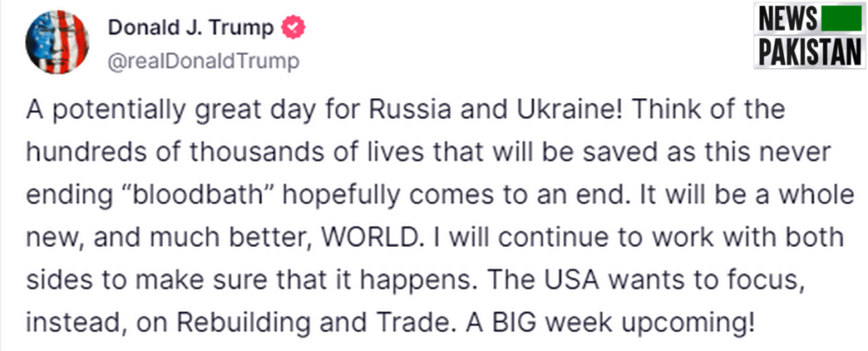The width and height of the screenshot is (868, 351).
Task: Click the pink verified badge icon
Action: pos(292,27)
